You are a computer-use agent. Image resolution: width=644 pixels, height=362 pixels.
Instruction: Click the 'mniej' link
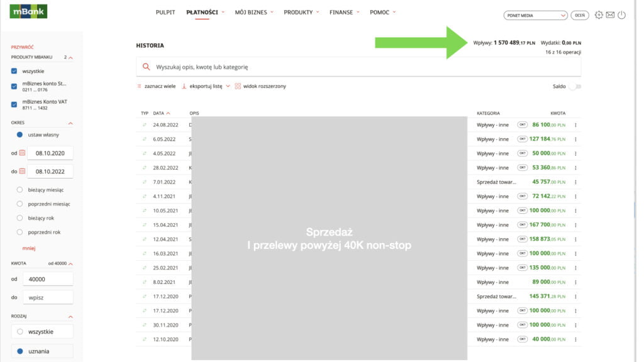(28, 248)
